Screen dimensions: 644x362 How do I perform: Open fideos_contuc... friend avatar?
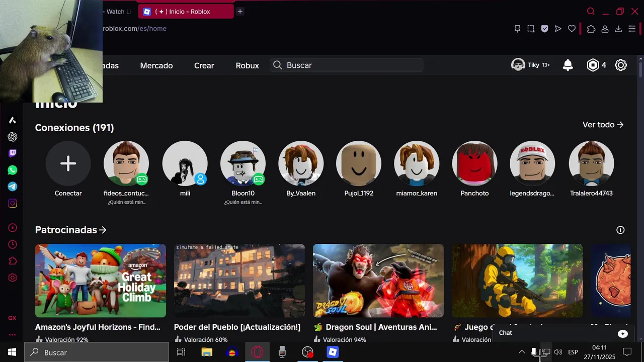click(x=126, y=163)
